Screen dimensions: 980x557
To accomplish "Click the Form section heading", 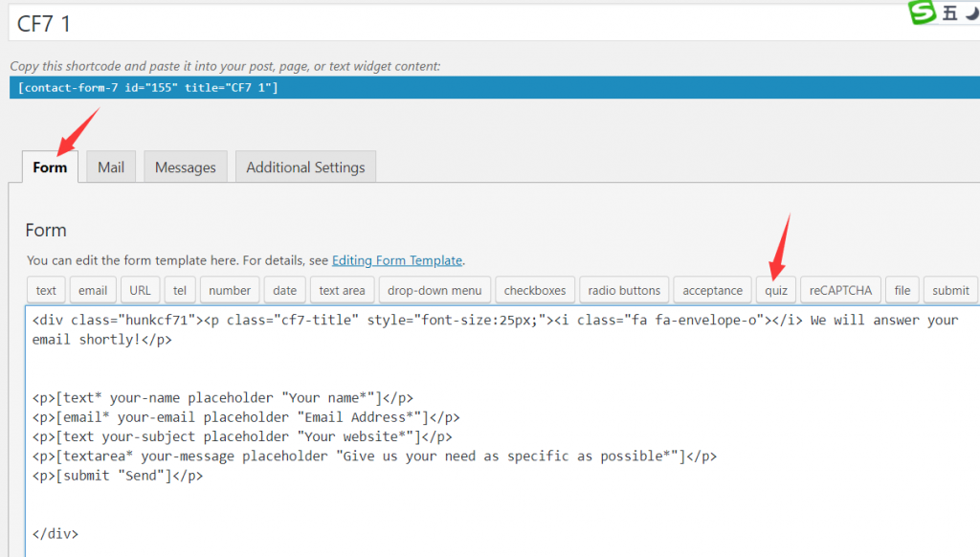I will coord(46,230).
